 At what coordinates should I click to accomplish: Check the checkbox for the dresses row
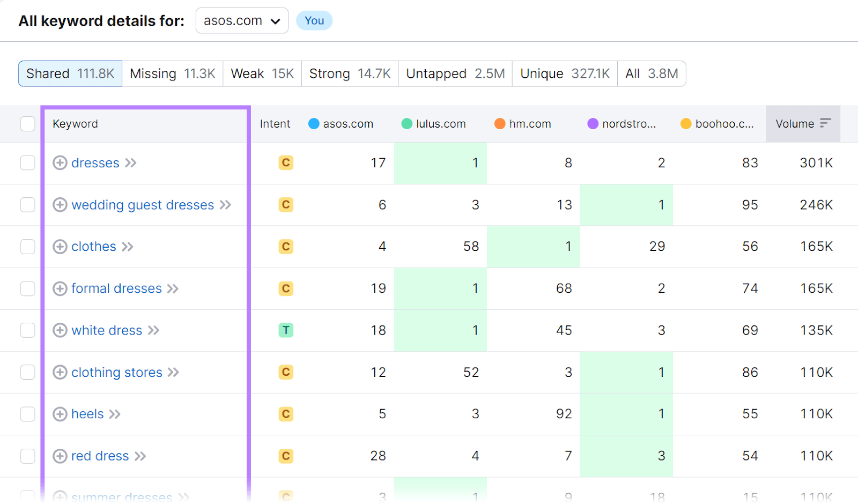point(27,163)
